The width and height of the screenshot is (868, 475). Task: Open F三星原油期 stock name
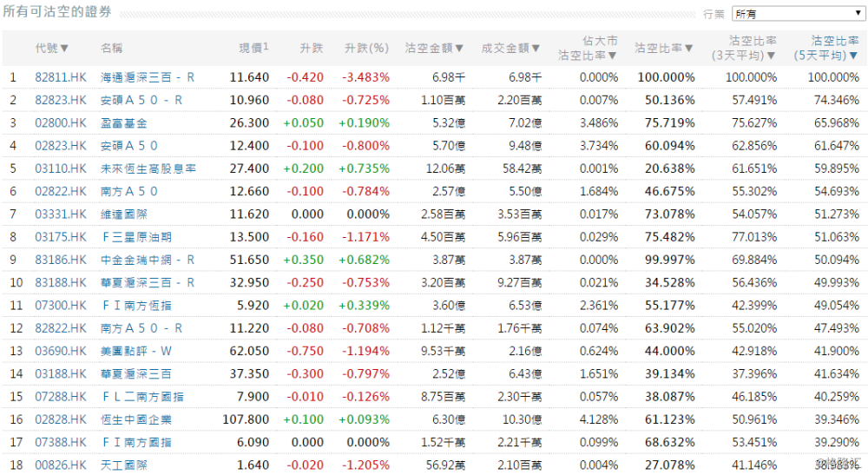137,237
